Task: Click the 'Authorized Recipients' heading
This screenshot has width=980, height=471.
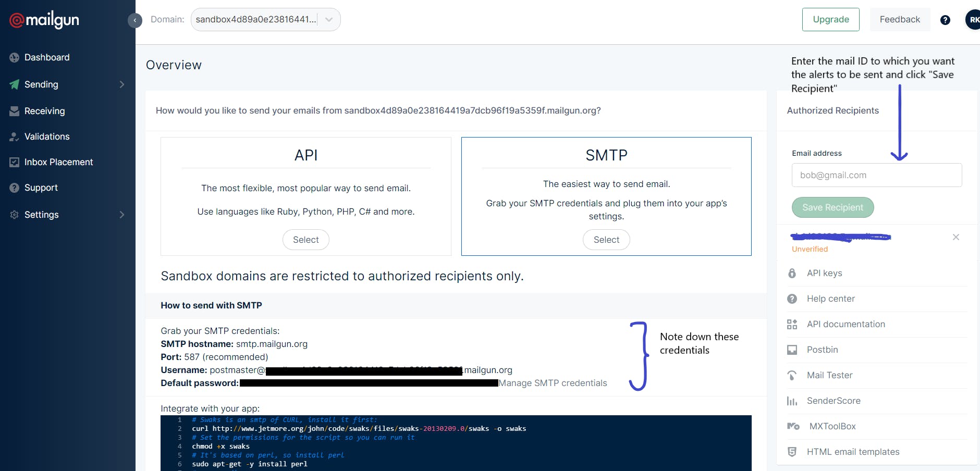Action: [832, 110]
